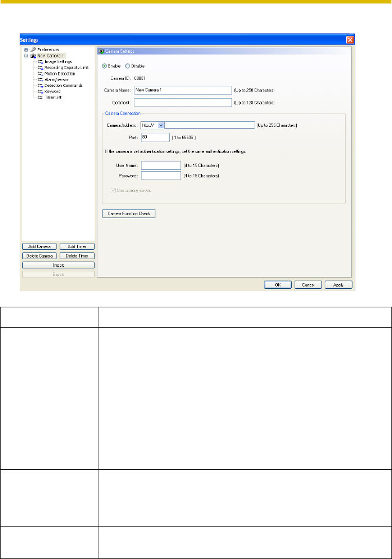Click the Image Settings tree icon
The width and height of the screenshot is (392, 559).
point(40,61)
